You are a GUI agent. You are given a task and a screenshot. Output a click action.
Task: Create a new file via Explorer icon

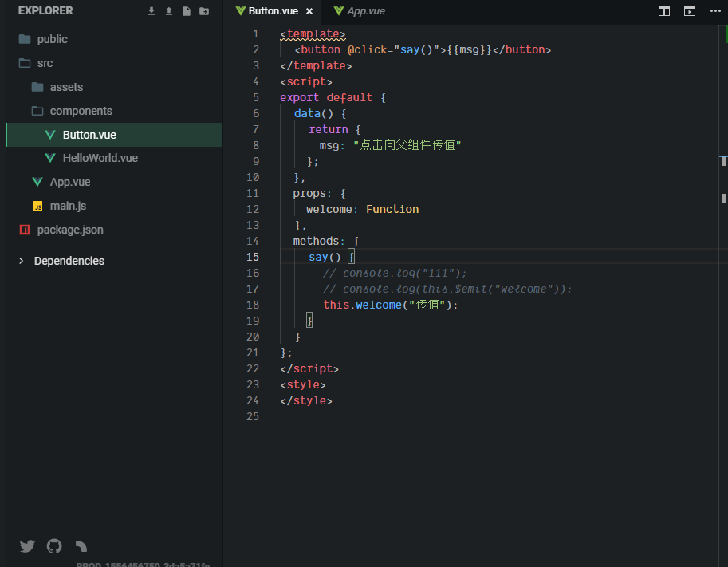187,11
